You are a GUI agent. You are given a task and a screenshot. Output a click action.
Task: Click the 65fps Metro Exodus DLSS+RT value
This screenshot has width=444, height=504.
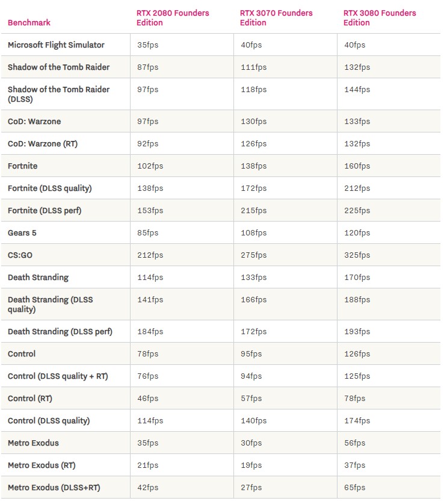355,488
